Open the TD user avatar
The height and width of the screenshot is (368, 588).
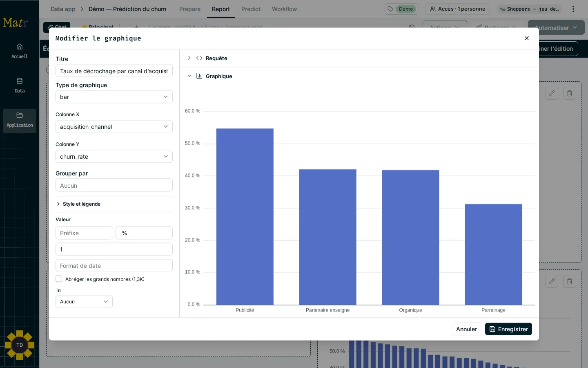[20, 345]
